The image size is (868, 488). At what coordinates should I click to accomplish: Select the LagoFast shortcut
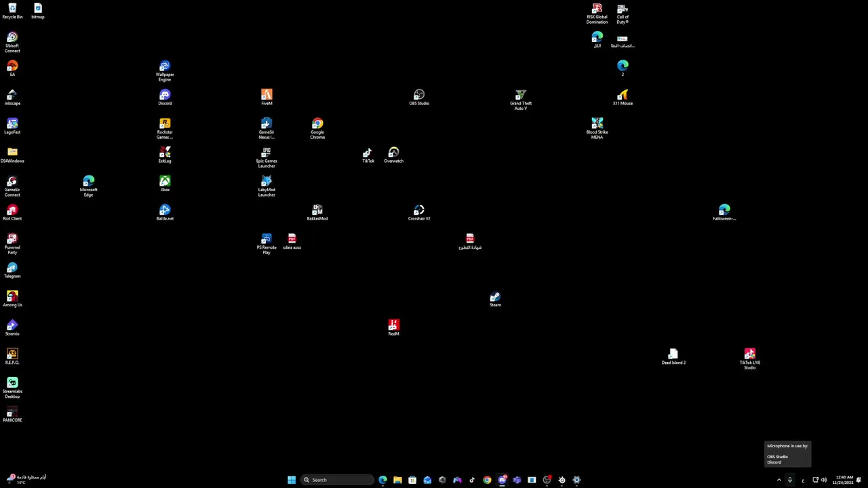(12, 126)
